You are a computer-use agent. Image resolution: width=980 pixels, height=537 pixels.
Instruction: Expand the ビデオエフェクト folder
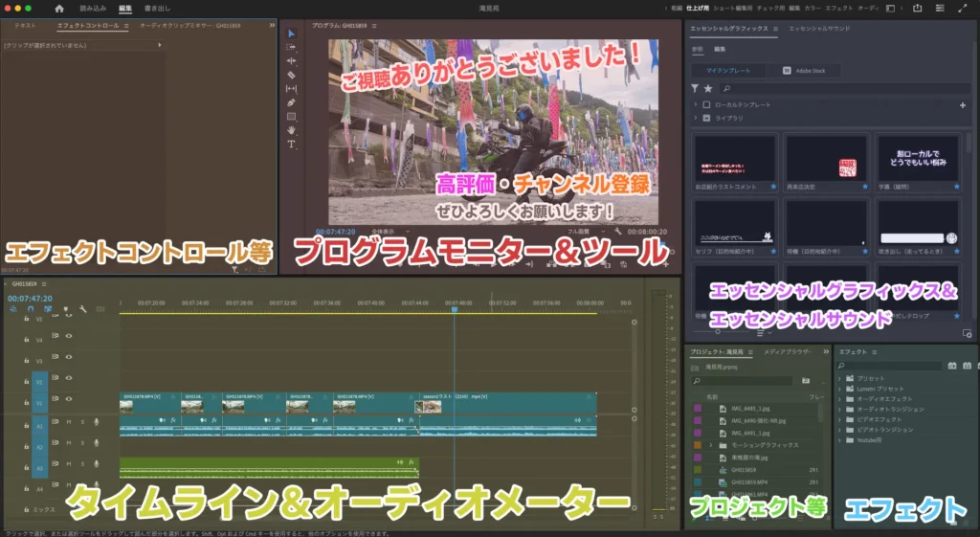(x=840, y=419)
